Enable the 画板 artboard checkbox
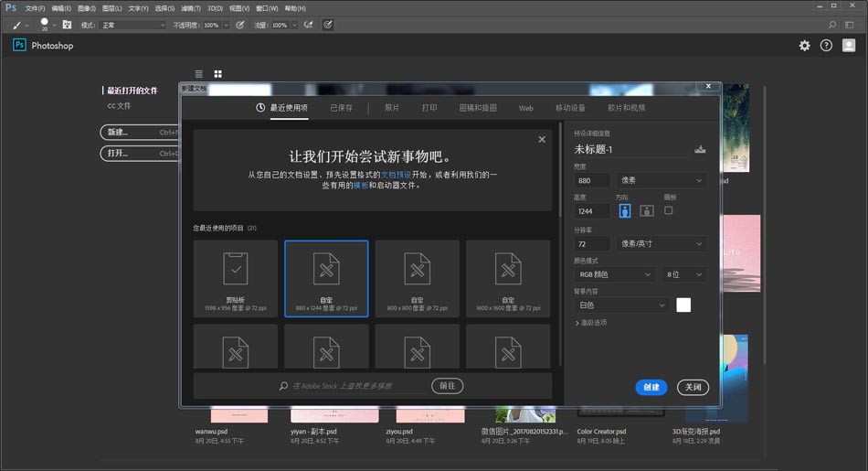 [x=668, y=210]
